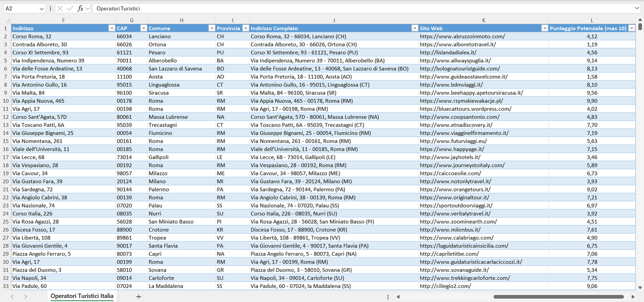Click the Cancel (X) icon beside formula bar
Image resolution: width=644 pixels, height=302 pixels.
point(60,8)
